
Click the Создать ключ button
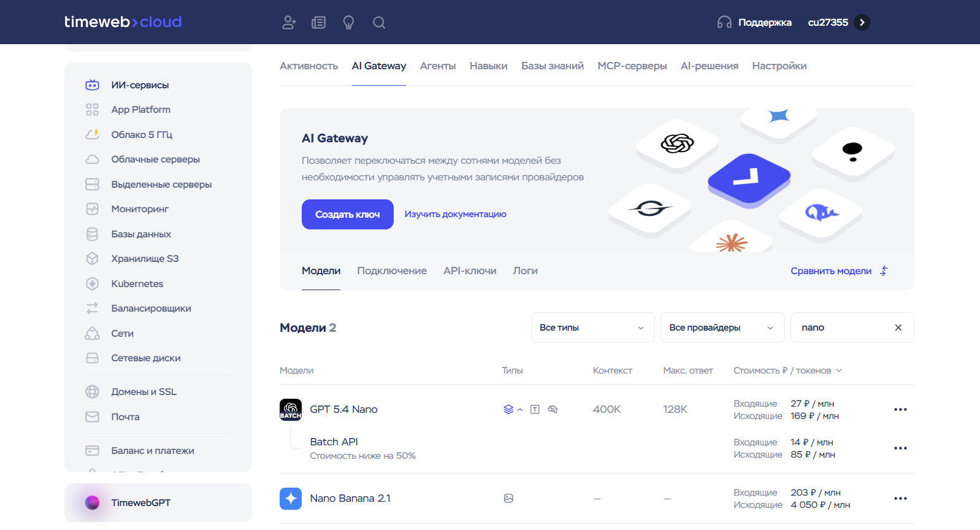pos(348,214)
